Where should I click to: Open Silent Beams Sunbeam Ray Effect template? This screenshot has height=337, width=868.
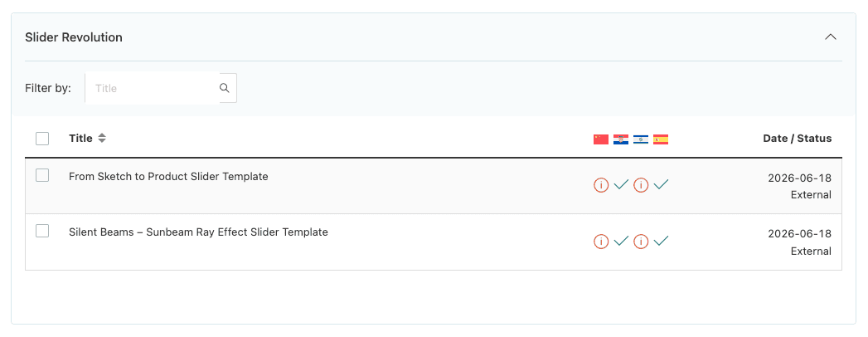coord(198,232)
